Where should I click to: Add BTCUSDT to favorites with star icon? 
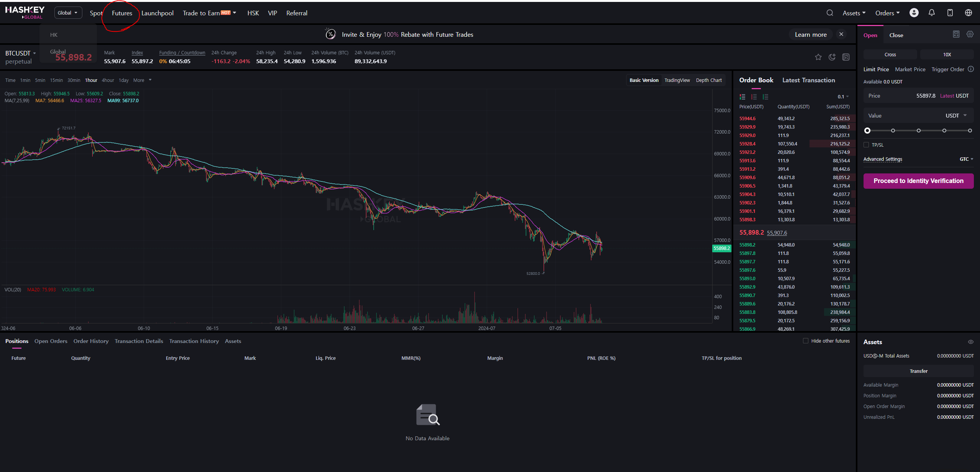[x=818, y=57]
